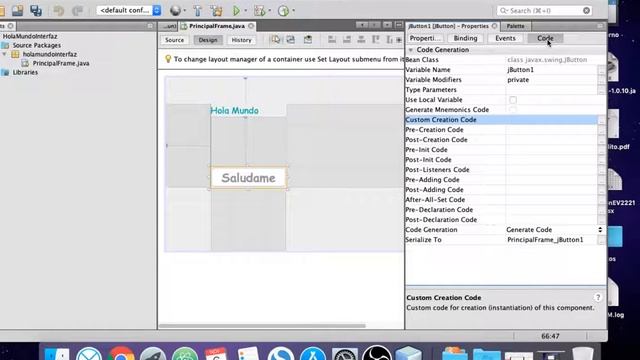Viewport: 640px width, 360px height.
Task: Switch editor to Source view
Action: [x=174, y=40]
